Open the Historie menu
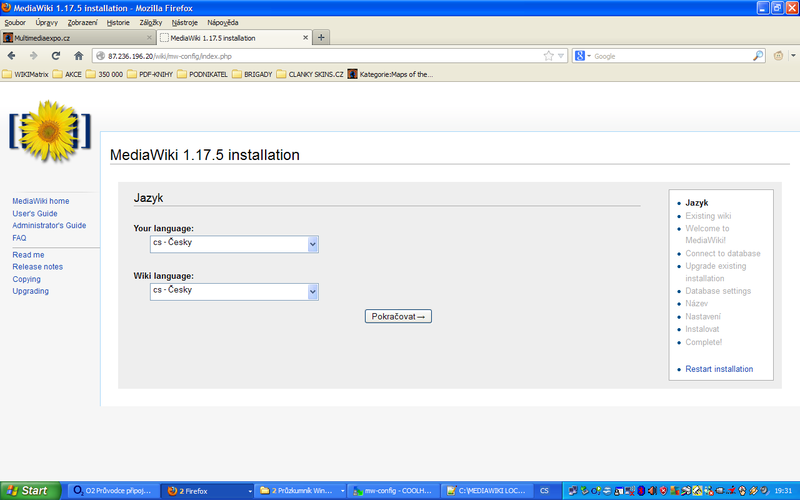The width and height of the screenshot is (800, 500). click(118, 22)
